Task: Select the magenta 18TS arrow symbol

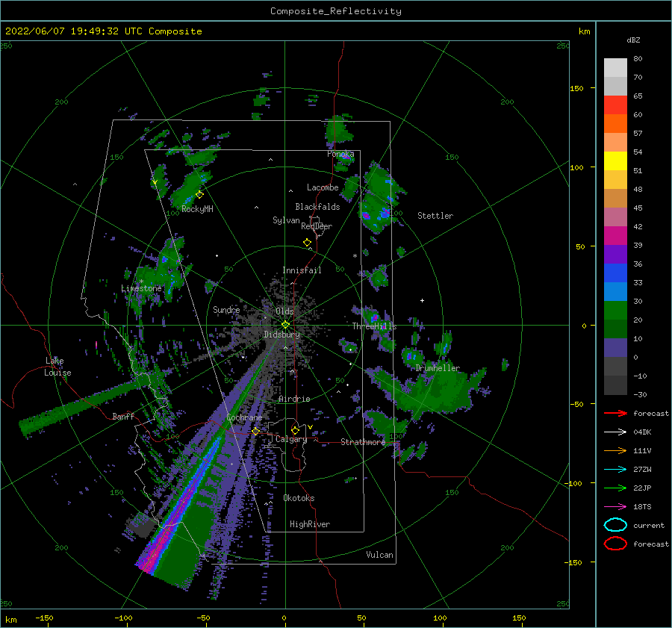Action: point(615,507)
